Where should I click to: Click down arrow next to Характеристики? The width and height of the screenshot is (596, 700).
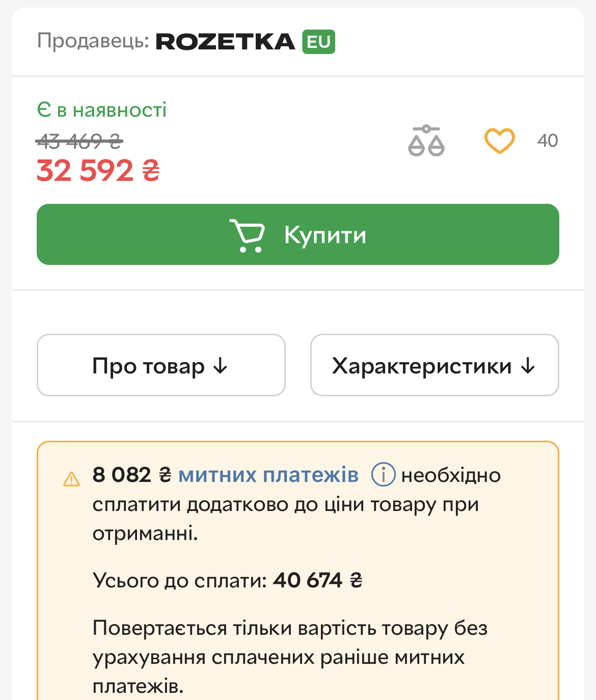click(528, 365)
